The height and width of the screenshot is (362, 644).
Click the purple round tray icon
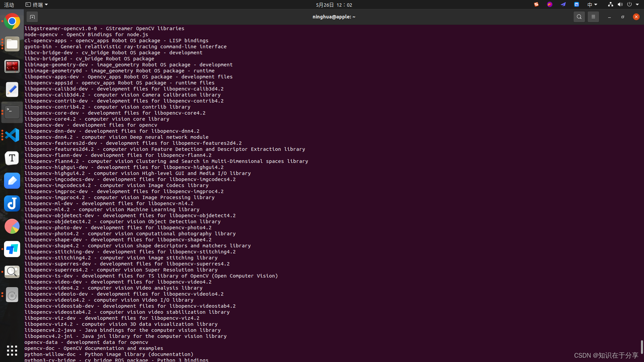[550, 5]
